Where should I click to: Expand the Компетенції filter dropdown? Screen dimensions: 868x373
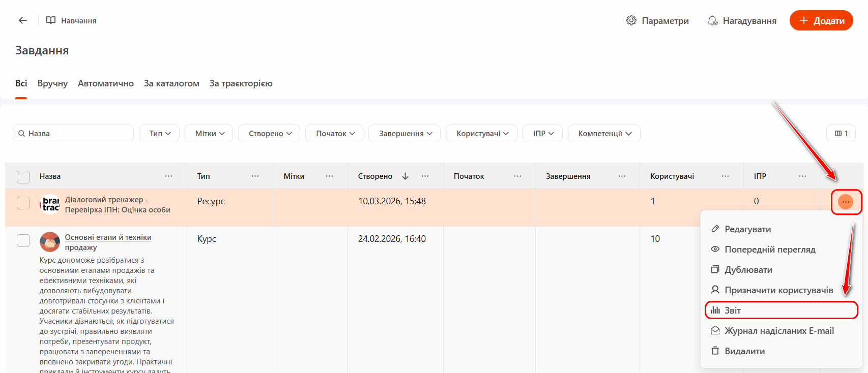604,134
